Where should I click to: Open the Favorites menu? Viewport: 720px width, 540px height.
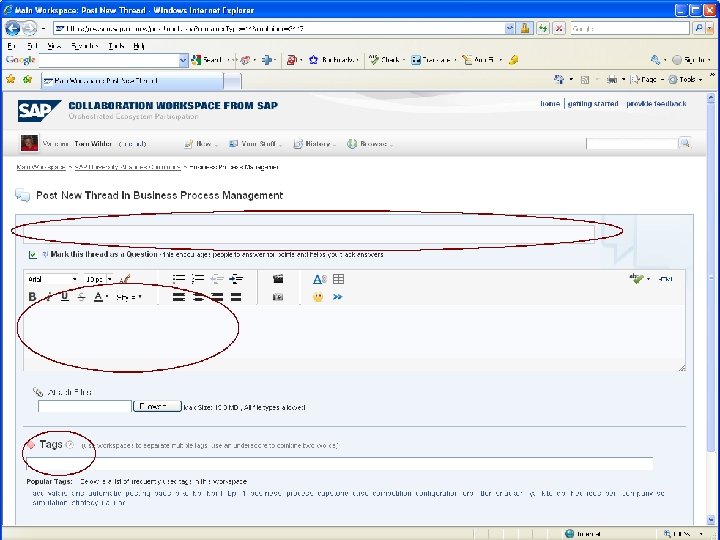coord(85,46)
